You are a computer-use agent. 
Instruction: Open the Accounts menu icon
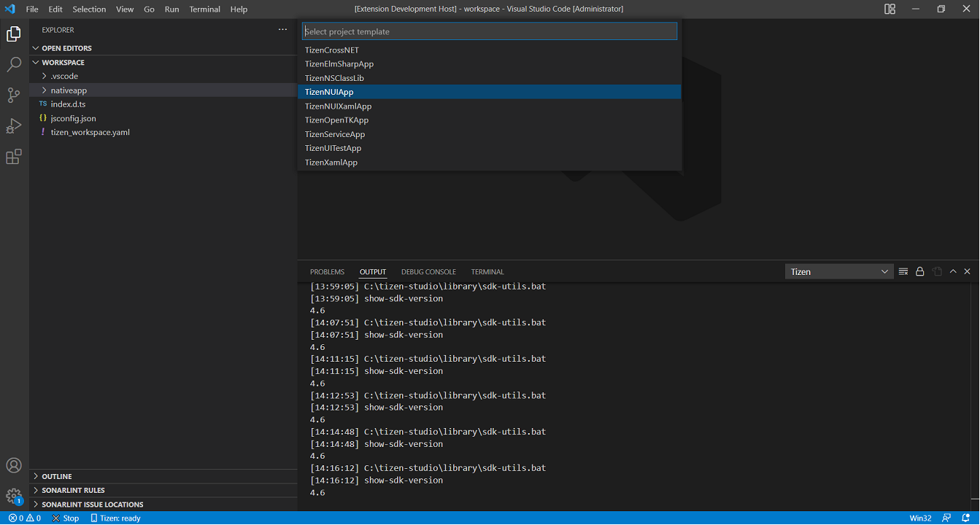click(x=14, y=465)
